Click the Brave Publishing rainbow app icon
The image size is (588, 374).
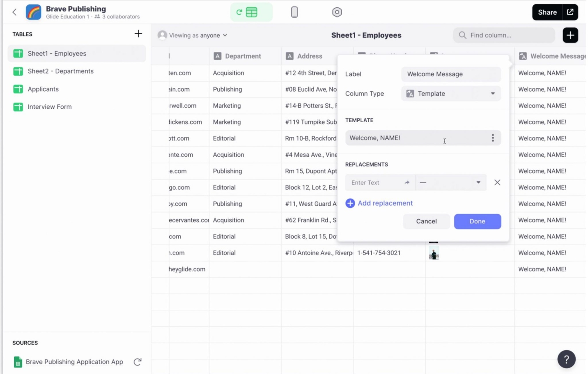(33, 12)
